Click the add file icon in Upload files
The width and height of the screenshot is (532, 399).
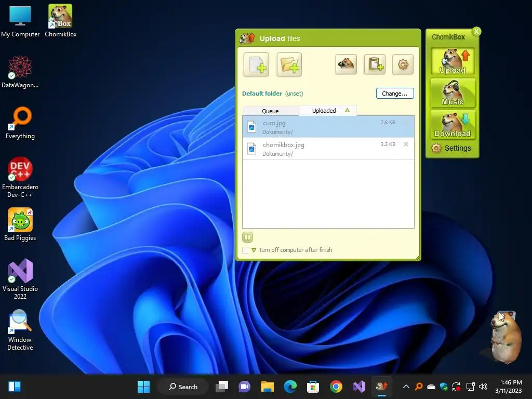257,64
